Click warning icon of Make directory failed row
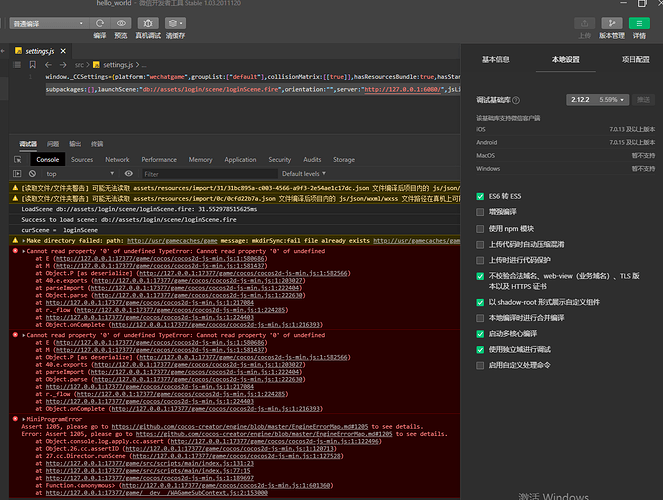Viewport: 663px width, 500px height. [x=15, y=240]
